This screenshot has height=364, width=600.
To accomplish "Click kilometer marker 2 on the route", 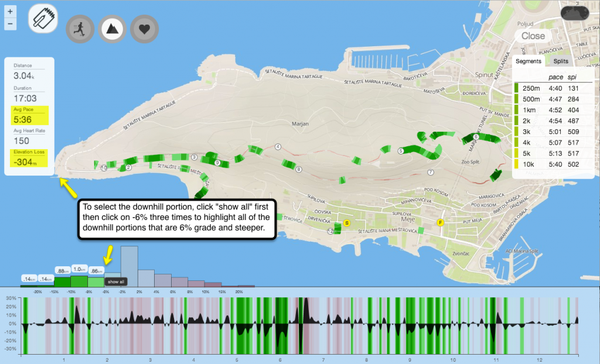I will point(128,167).
